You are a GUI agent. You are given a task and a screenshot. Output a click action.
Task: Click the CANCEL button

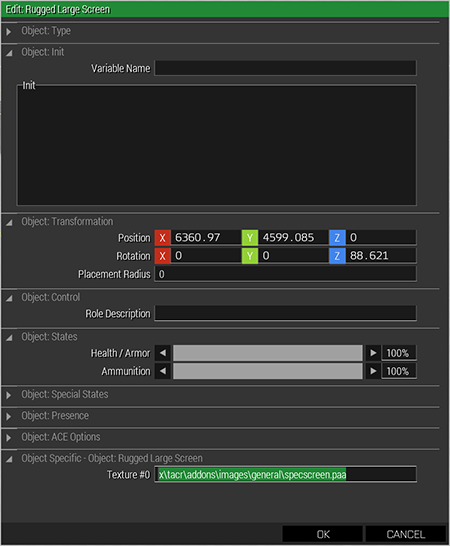click(406, 534)
